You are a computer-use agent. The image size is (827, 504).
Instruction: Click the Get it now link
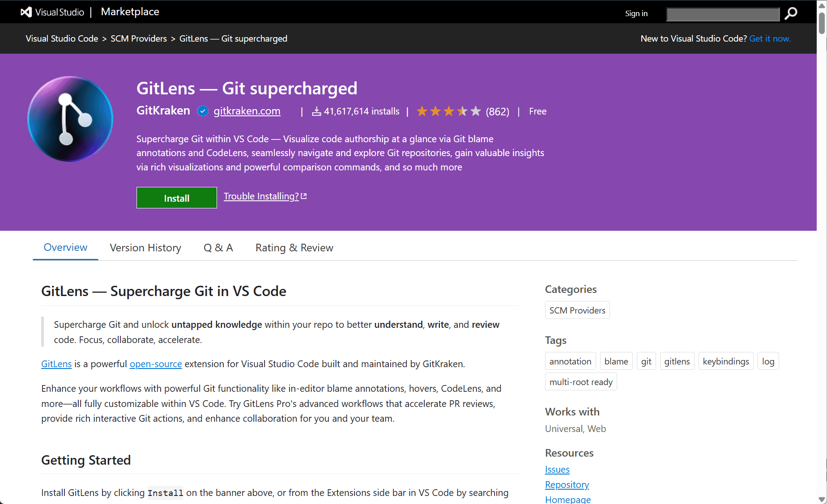[x=770, y=38]
